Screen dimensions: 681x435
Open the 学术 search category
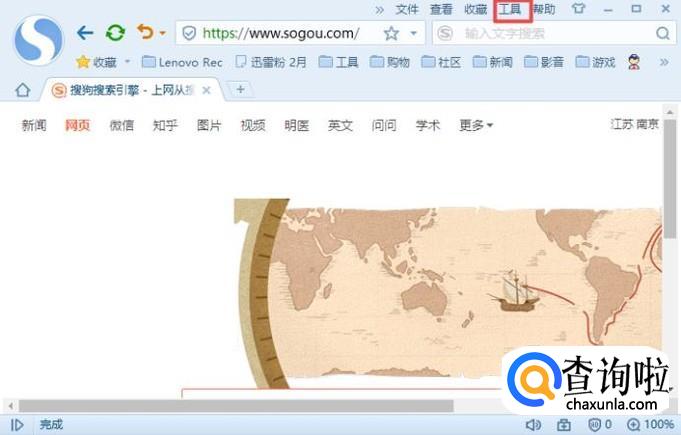click(x=428, y=125)
